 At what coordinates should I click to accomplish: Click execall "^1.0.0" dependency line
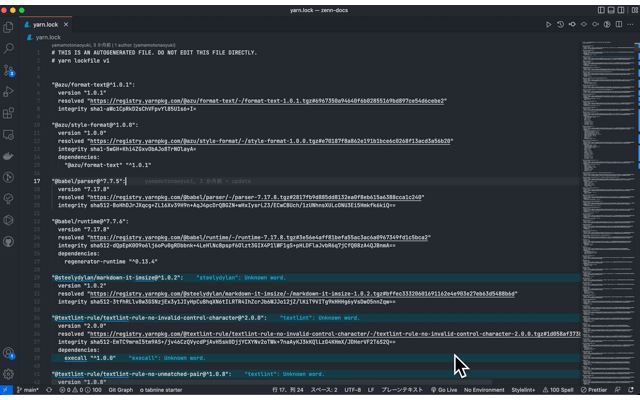point(90,358)
